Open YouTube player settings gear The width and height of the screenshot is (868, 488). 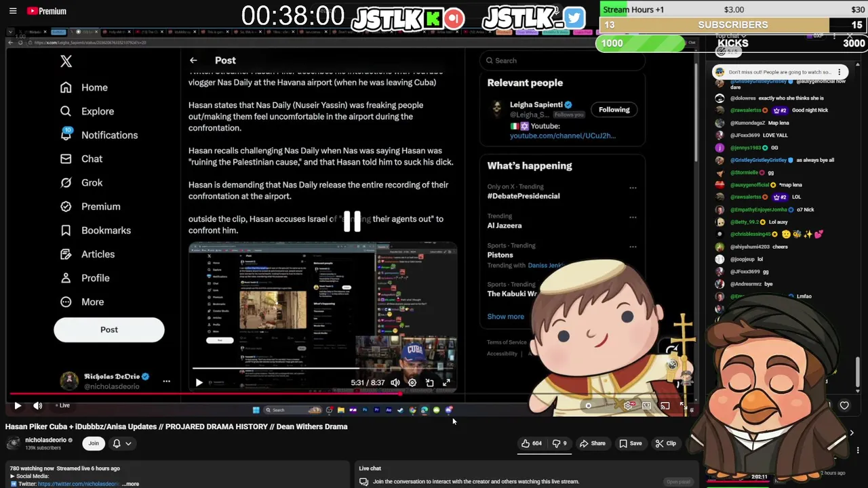point(629,405)
